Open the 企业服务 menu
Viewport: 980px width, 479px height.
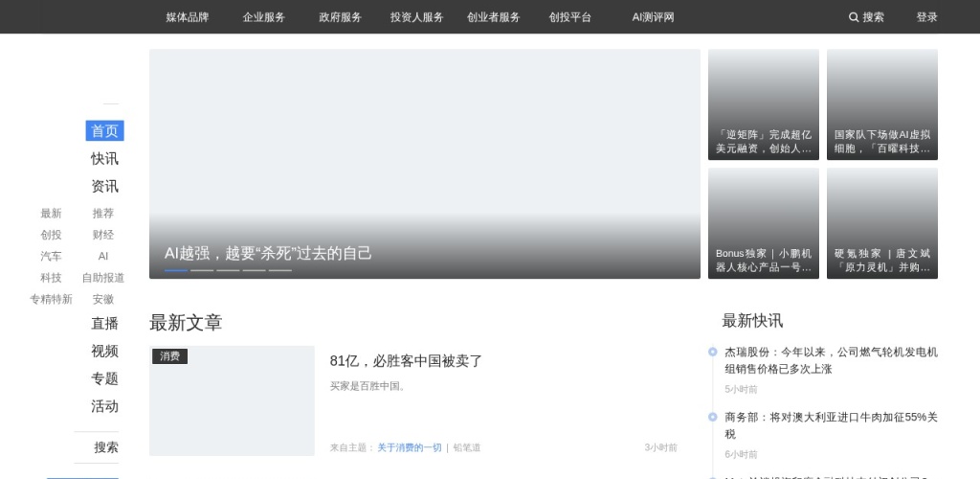click(264, 17)
